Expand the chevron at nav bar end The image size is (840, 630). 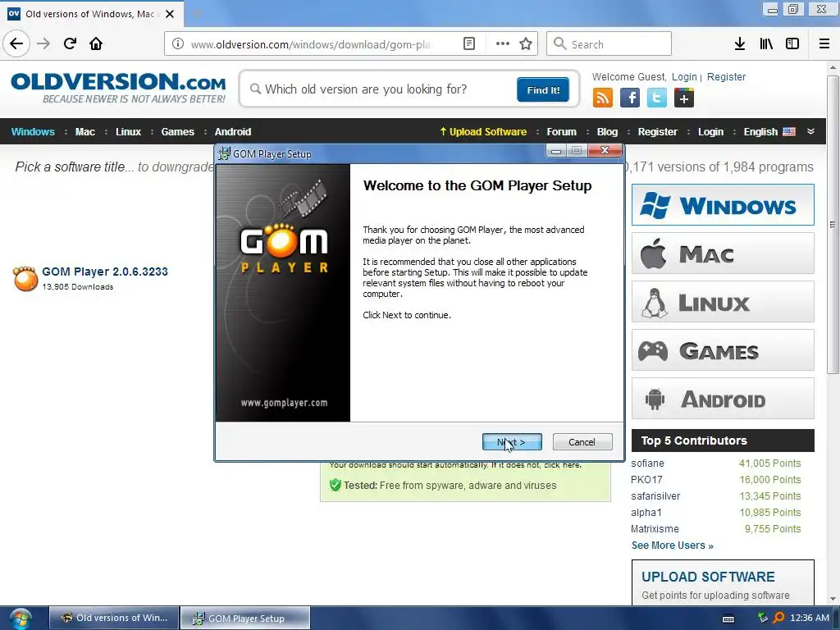point(810,131)
